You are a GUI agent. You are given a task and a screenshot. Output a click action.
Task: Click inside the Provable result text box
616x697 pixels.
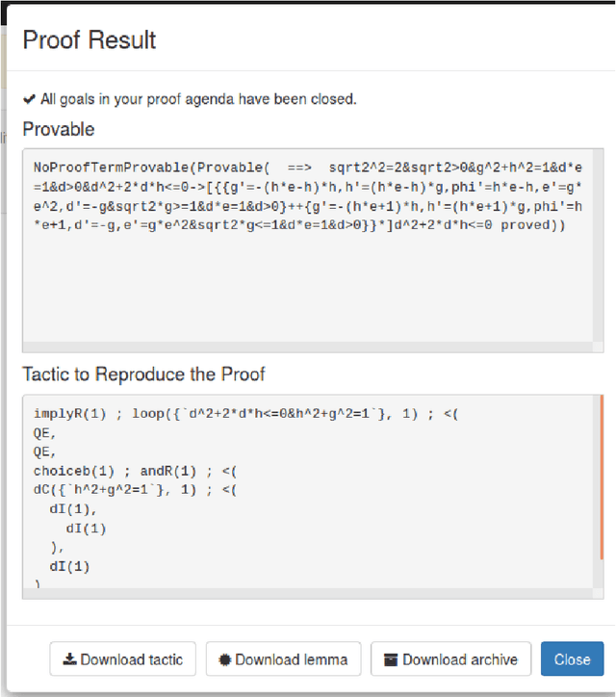(x=313, y=289)
